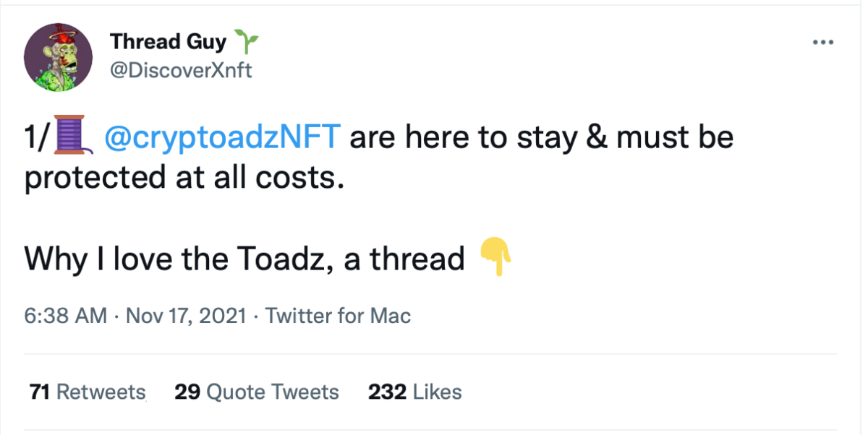Open Thread Guy's profile picture avatar

pyautogui.click(x=59, y=58)
